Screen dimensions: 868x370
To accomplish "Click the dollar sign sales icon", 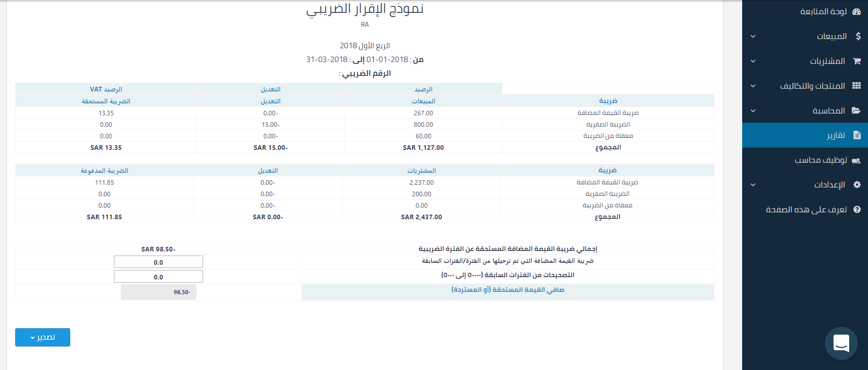I will (858, 36).
